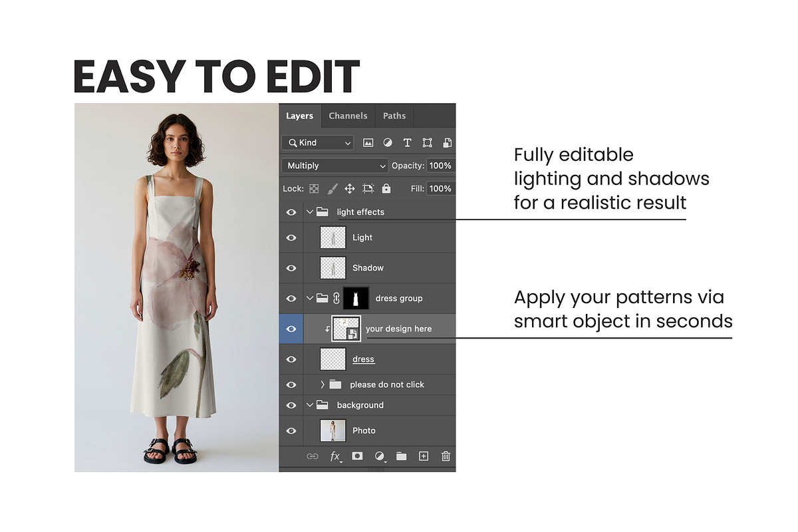This screenshot has height=532, width=798.
Task: Select the Light layer thumbnail
Action: pos(333,237)
